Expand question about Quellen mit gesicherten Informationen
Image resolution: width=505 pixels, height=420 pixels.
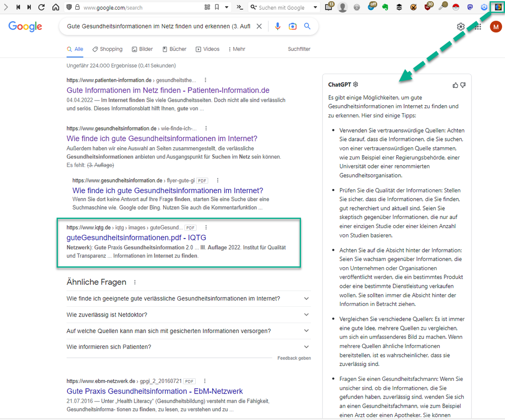[189, 331]
